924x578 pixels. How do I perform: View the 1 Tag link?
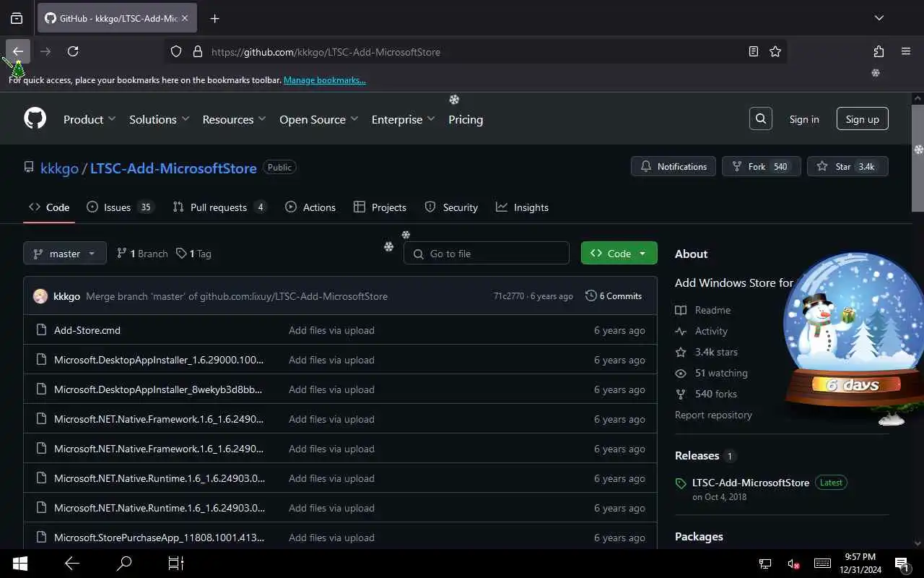[193, 254]
